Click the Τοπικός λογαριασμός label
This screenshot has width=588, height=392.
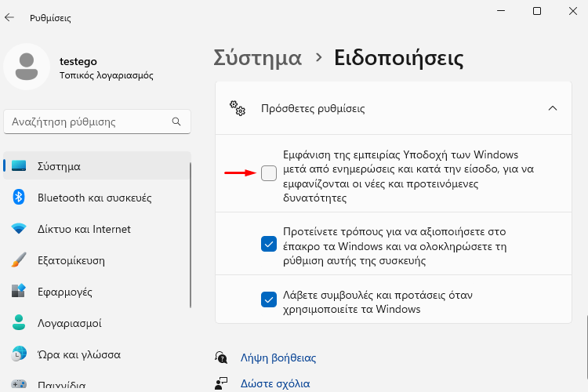[107, 75]
